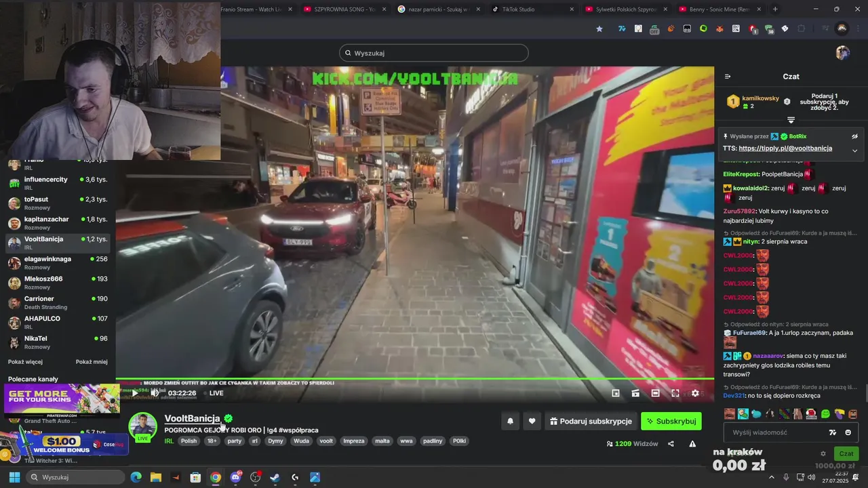
Task: Click Pokaż mniej in the sidebar
Action: point(92,362)
